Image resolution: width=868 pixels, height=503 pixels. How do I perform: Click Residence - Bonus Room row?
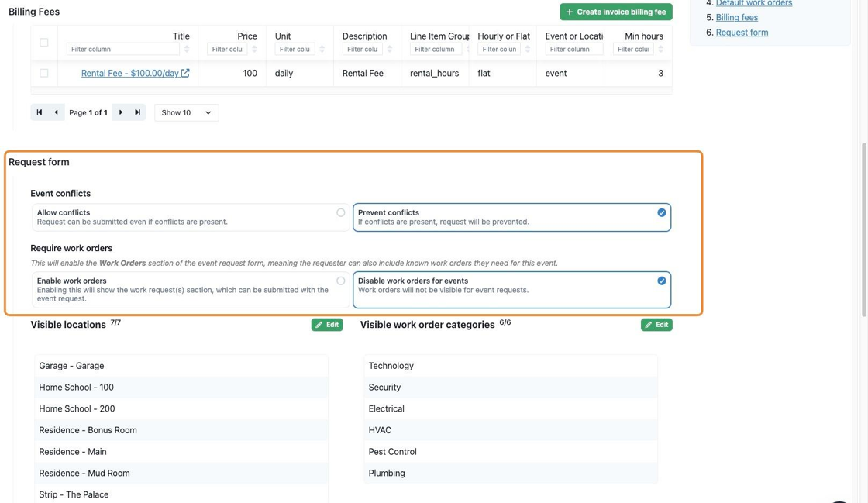[181, 430]
